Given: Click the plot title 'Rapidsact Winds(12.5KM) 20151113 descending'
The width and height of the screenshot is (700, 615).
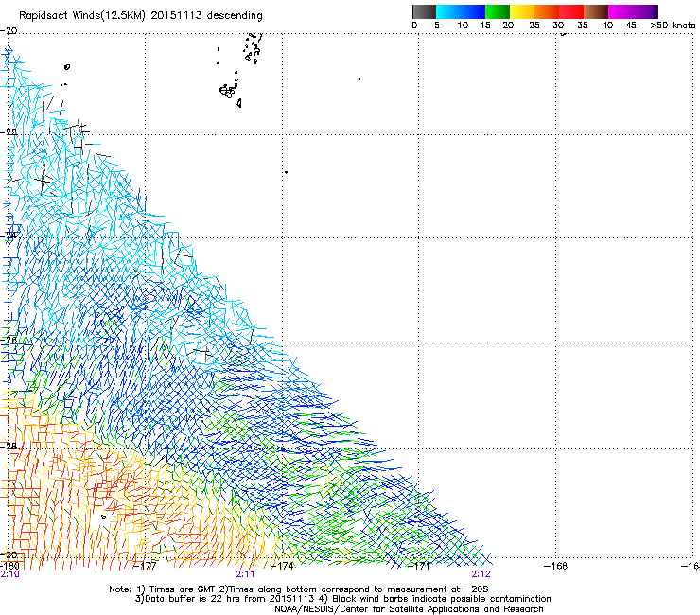Looking at the screenshot, I should point(141,16).
